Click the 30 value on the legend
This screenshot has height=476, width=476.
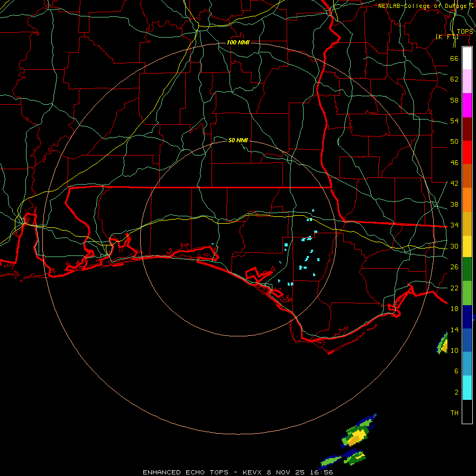point(454,246)
